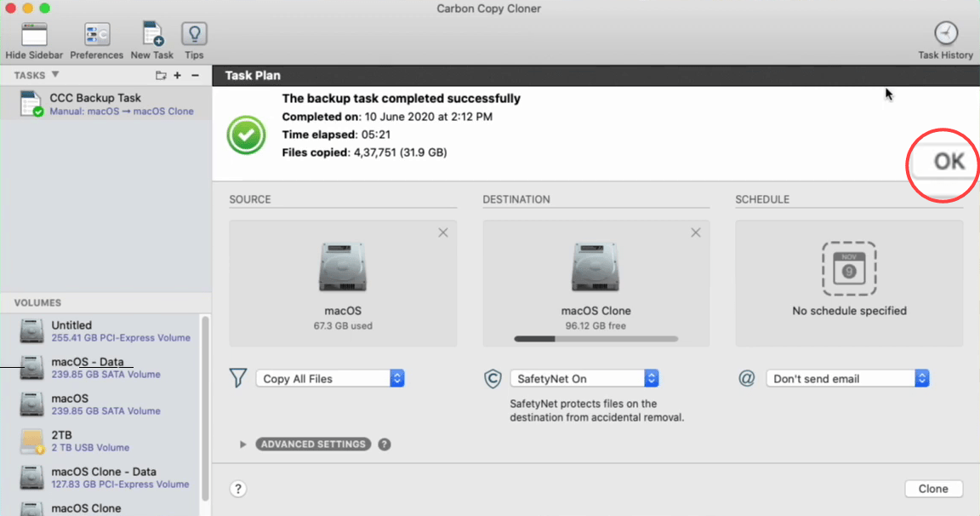
Task: Click the destination disk usage bar
Action: [x=595, y=339]
